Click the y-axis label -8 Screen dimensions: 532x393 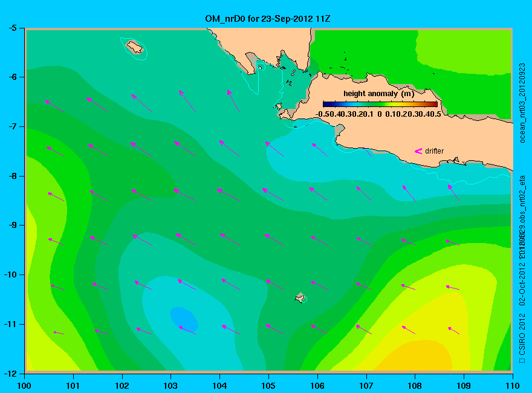(x=12, y=176)
